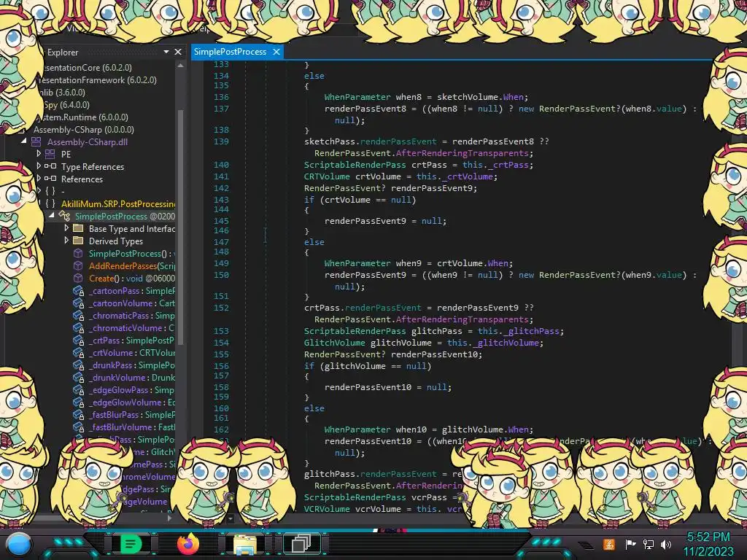
Task: Expand the References node
Action: tap(39, 179)
